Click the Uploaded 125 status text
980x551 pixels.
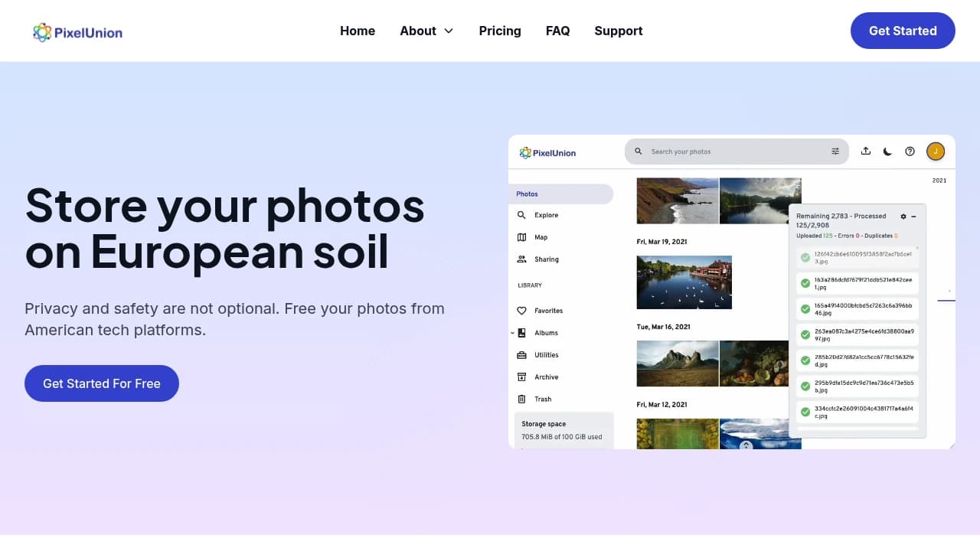(814, 236)
